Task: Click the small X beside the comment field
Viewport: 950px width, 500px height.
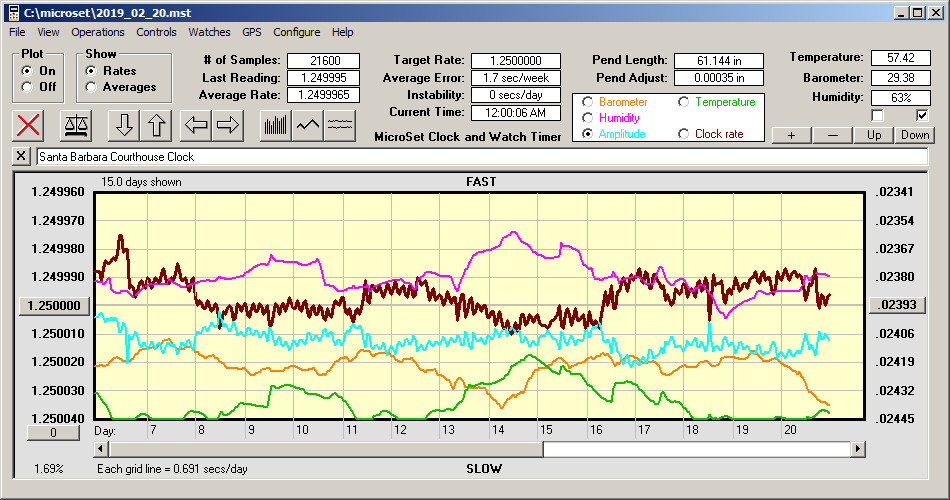Action: 21,156
